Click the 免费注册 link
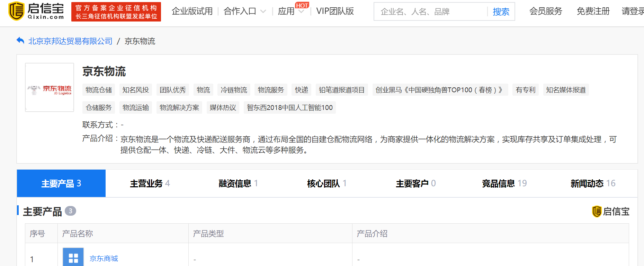Viewport: 644px width, 266px height. [x=593, y=11]
